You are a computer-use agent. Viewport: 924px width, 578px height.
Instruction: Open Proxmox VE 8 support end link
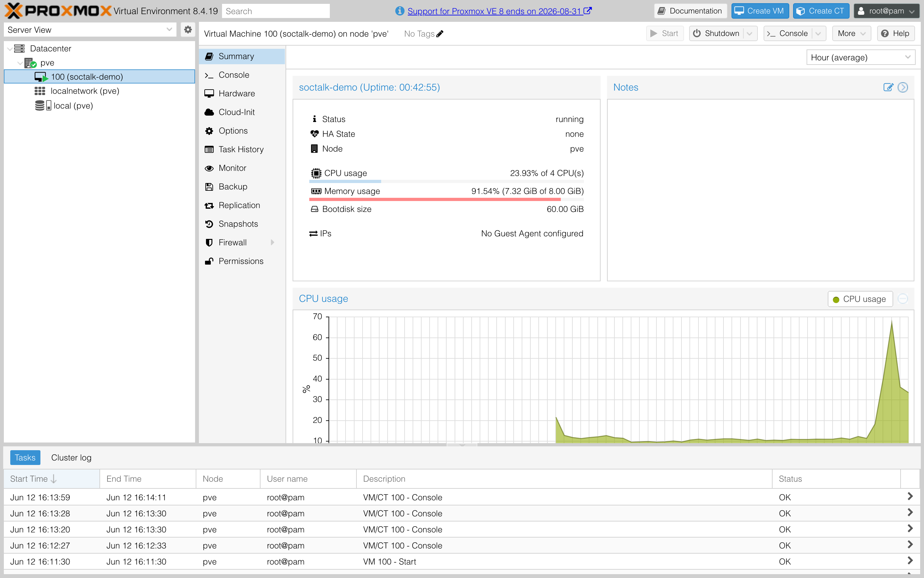[494, 11]
